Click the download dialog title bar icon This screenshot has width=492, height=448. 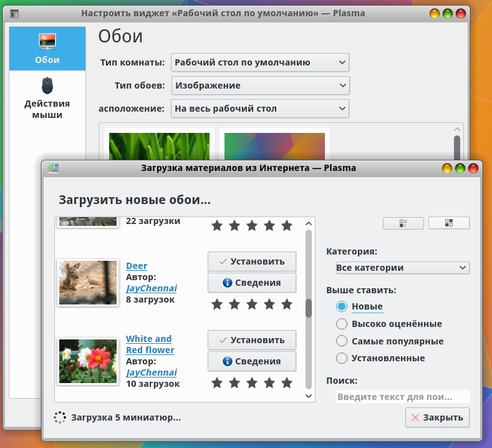coord(53,168)
